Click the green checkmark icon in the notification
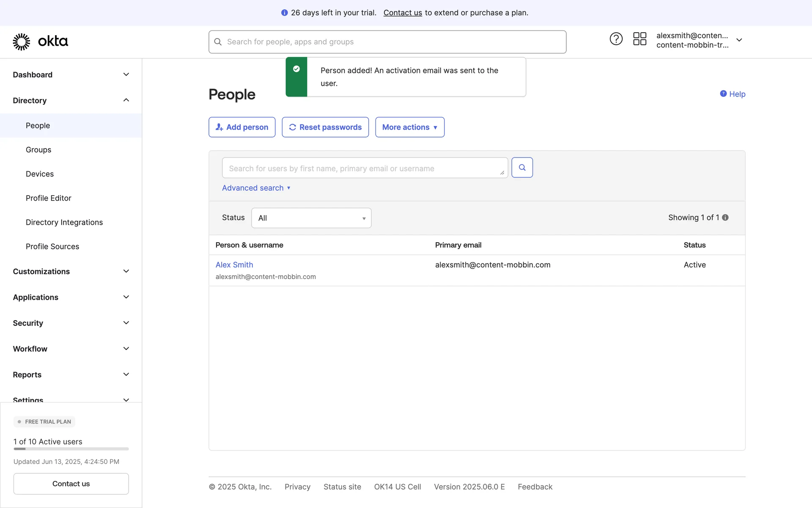The width and height of the screenshot is (812, 508). pos(296,69)
